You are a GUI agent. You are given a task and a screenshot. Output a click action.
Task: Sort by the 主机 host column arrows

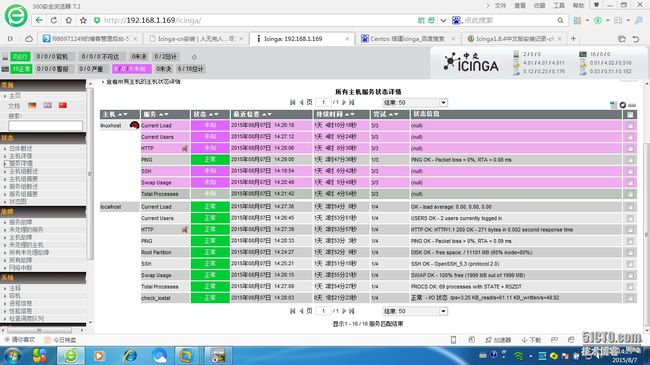click(123, 114)
